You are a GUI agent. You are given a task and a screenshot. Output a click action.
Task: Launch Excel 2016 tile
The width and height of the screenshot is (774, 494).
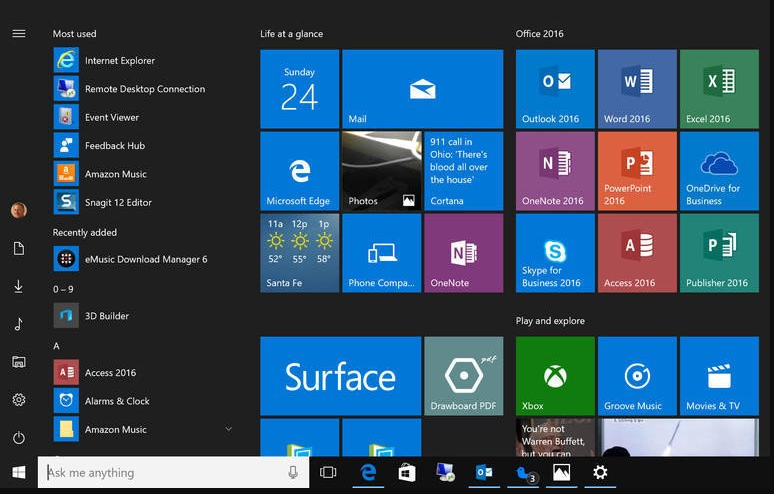tap(719, 89)
